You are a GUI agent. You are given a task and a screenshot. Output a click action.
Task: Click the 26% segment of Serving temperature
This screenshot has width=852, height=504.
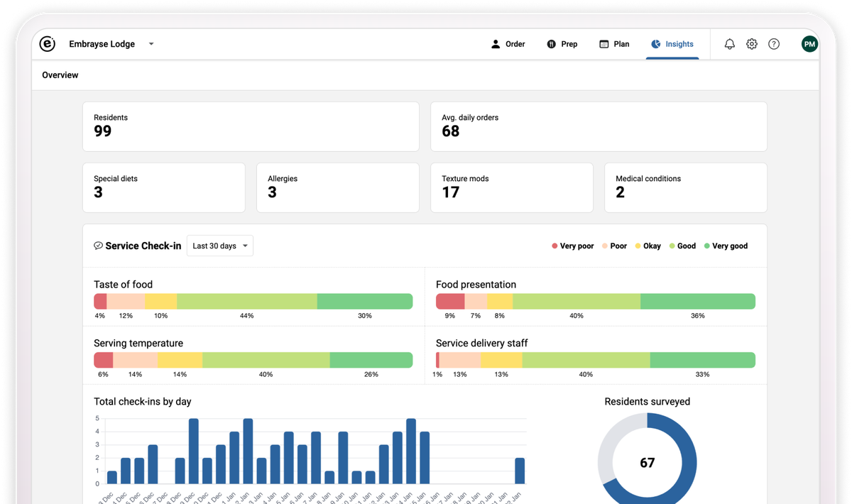(371, 360)
